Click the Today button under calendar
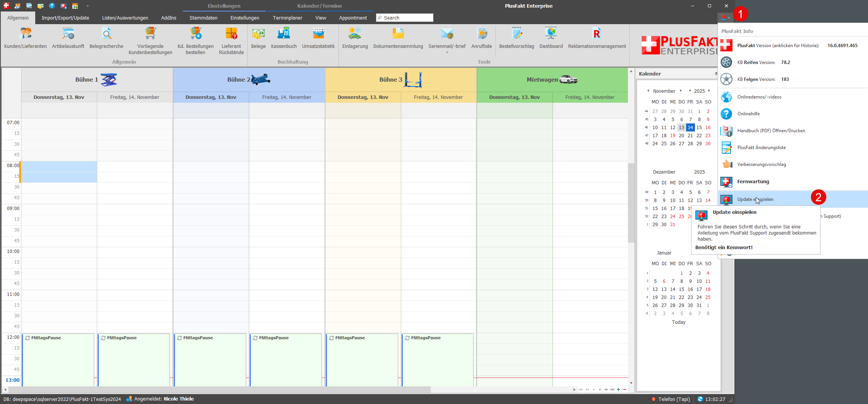The image size is (868, 404). [678, 322]
